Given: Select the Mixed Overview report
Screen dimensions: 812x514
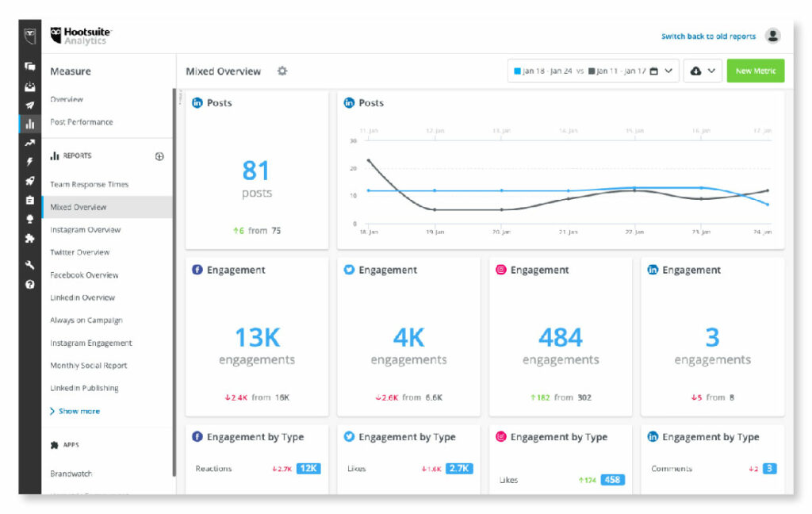Looking at the screenshot, I should click(107, 207).
